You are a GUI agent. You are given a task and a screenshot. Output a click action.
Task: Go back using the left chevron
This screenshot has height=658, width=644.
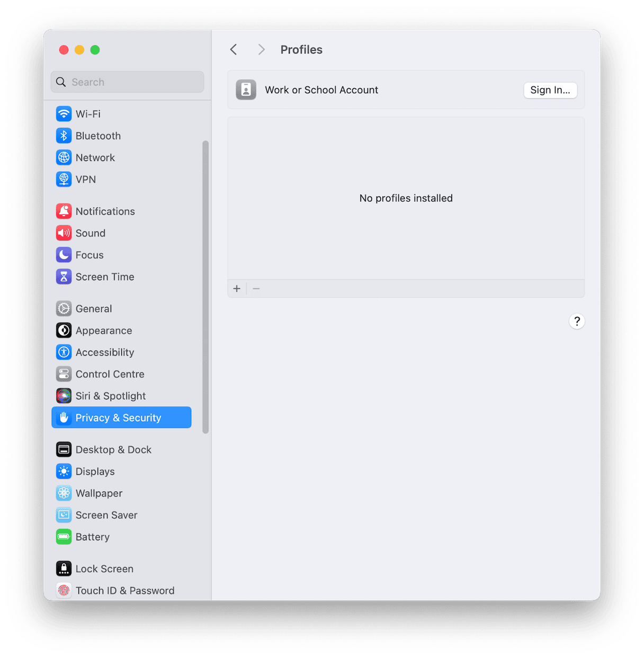coord(234,50)
